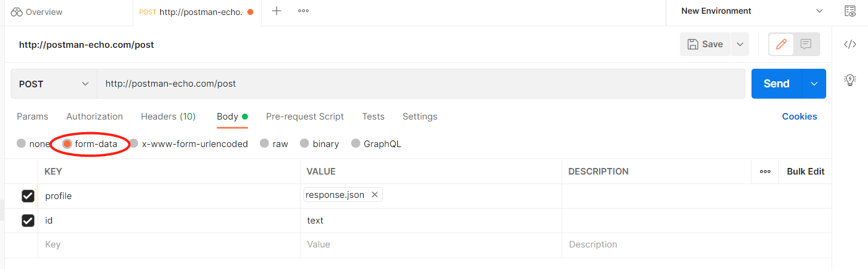Open the code snippet panel icon
The width and height of the screenshot is (868, 269).
coord(850,44)
